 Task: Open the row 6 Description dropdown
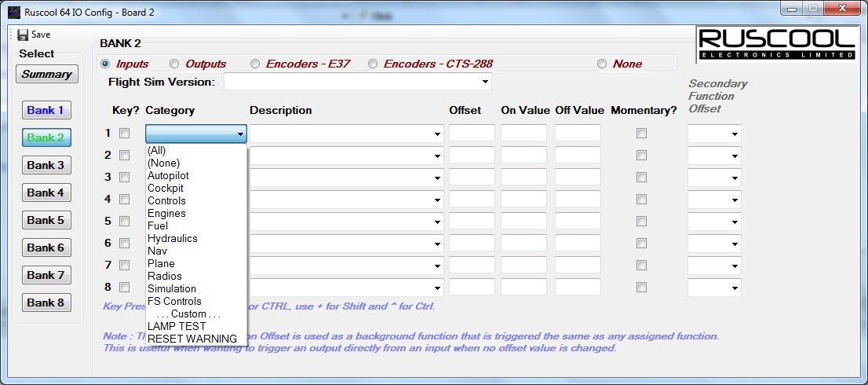437,244
